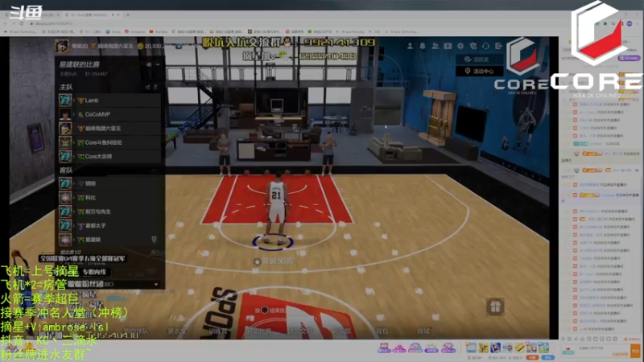Click the first small icon beside 主队 header

[x=148, y=87]
